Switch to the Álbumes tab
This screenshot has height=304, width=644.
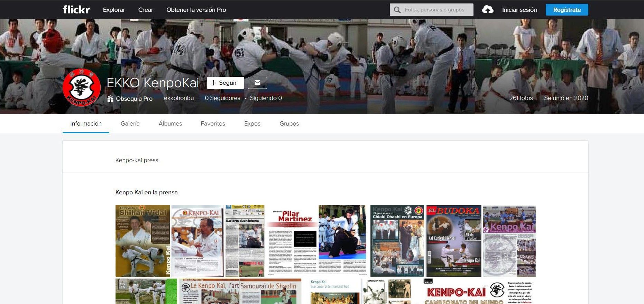pyautogui.click(x=170, y=123)
